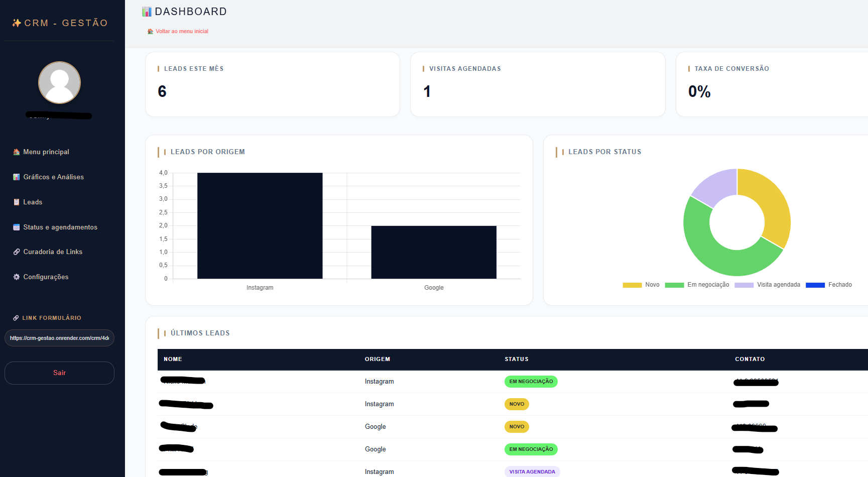Click the Instagram bar in Leads por origem chart
Image resolution: width=868 pixels, height=477 pixels.
coord(260,225)
